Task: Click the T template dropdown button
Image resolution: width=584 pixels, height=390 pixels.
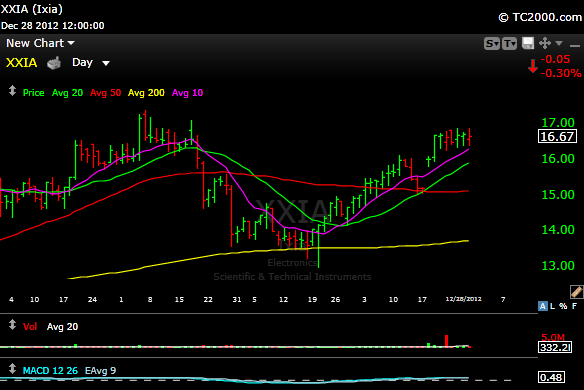Action: 509,44
